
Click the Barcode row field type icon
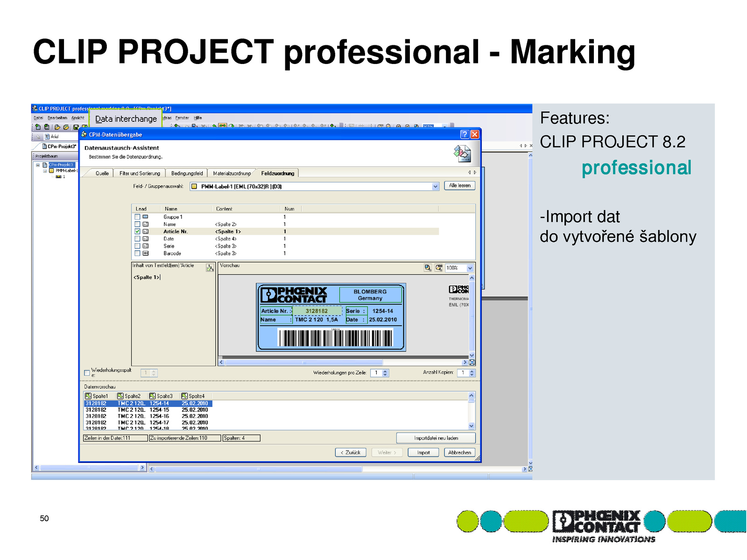coord(145,253)
